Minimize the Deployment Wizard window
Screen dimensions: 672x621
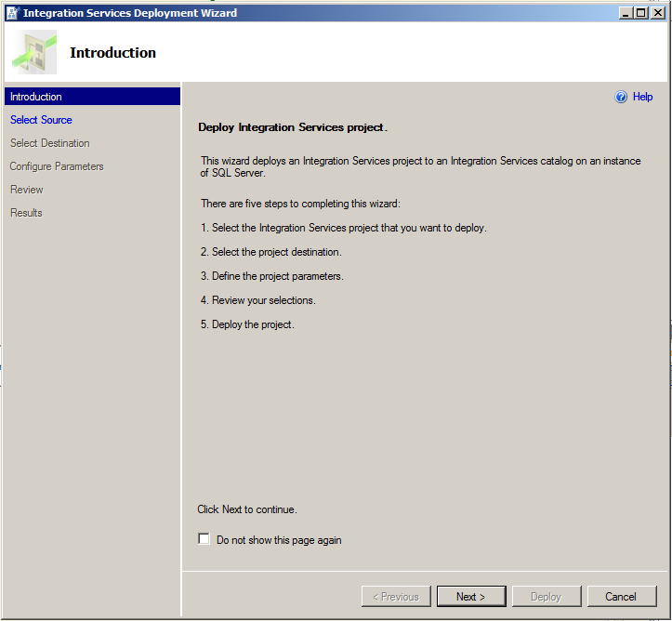(626, 13)
